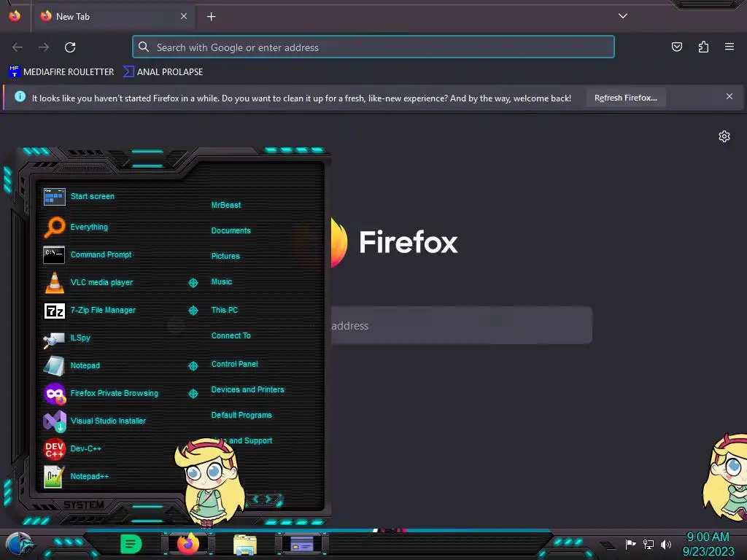Expand 7-Zip File Manager jump list arrow
This screenshot has height=560, width=747.
pos(193,311)
